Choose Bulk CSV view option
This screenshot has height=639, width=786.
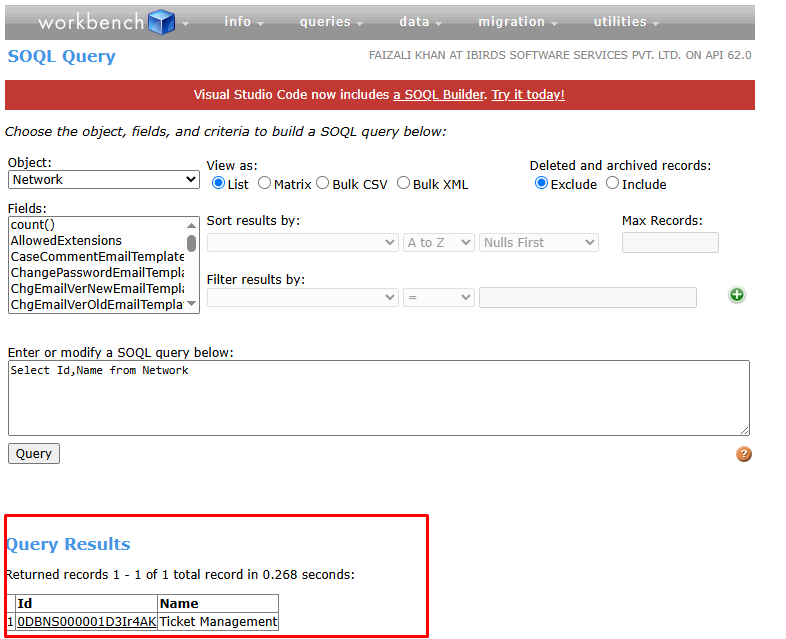pos(323,184)
